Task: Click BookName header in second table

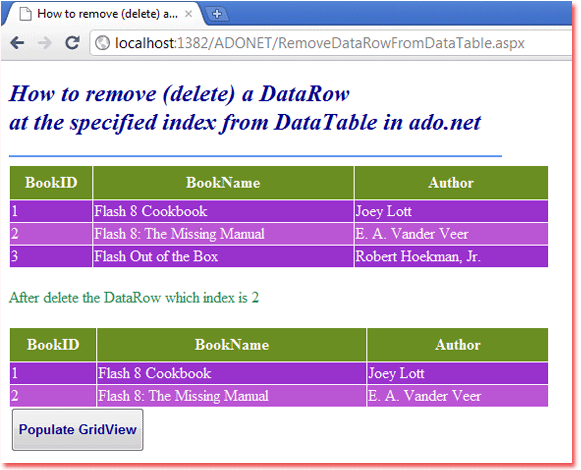Action: [x=232, y=345]
